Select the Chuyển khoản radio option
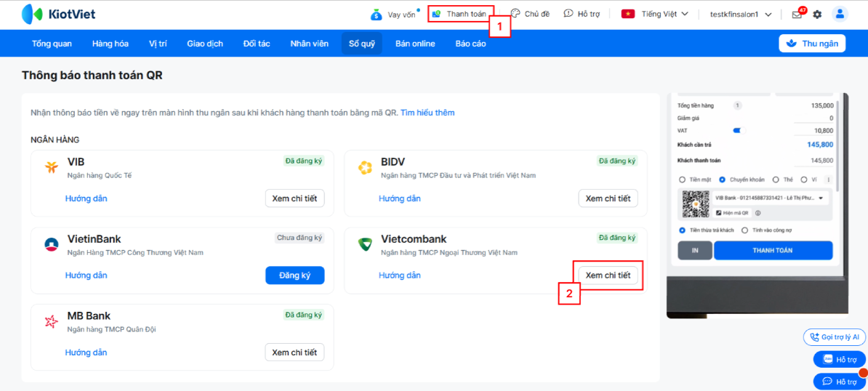This screenshot has height=391, width=868. pos(722,180)
